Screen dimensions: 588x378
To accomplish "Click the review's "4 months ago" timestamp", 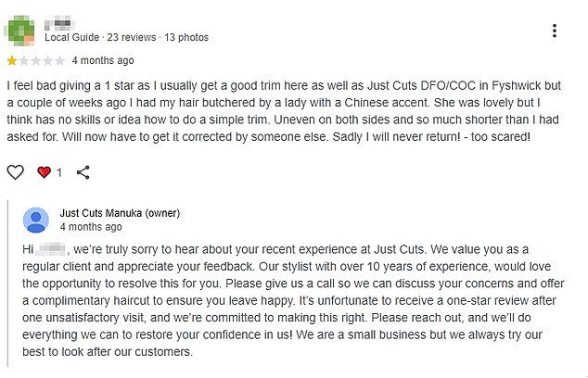I will 102,61.
